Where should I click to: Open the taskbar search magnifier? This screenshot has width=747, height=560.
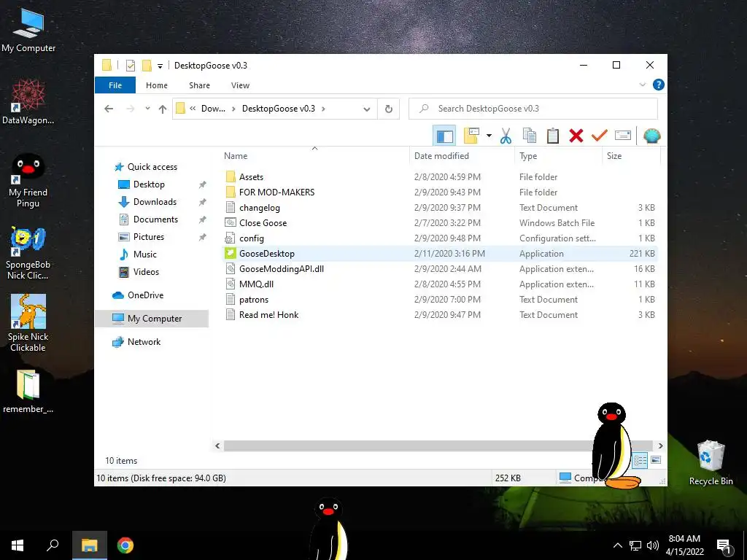pyautogui.click(x=53, y=545)
